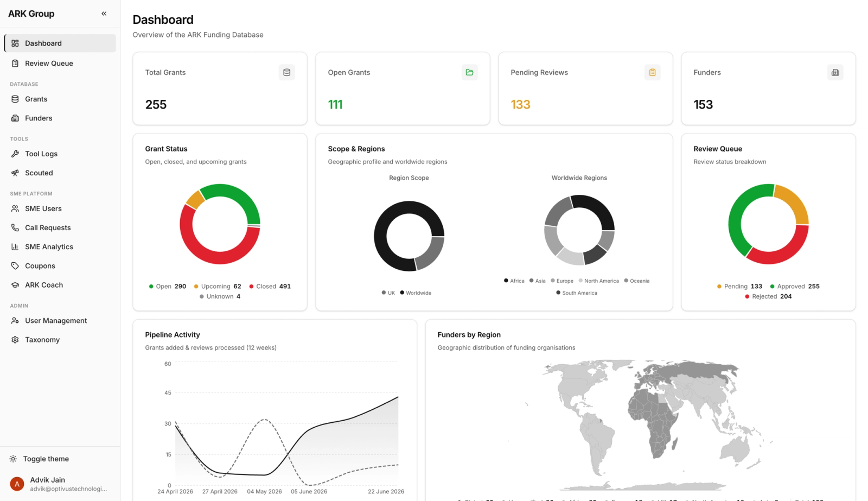Click the Europe legend entry

point(562,281)
